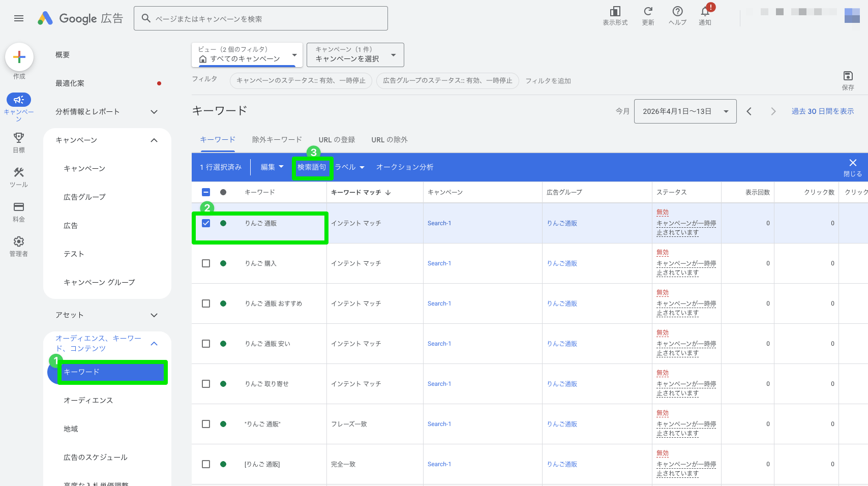This screenshot has width=868, height=486.
Task: Switch to the 除外キーワード tab
Action: point(276,139)
